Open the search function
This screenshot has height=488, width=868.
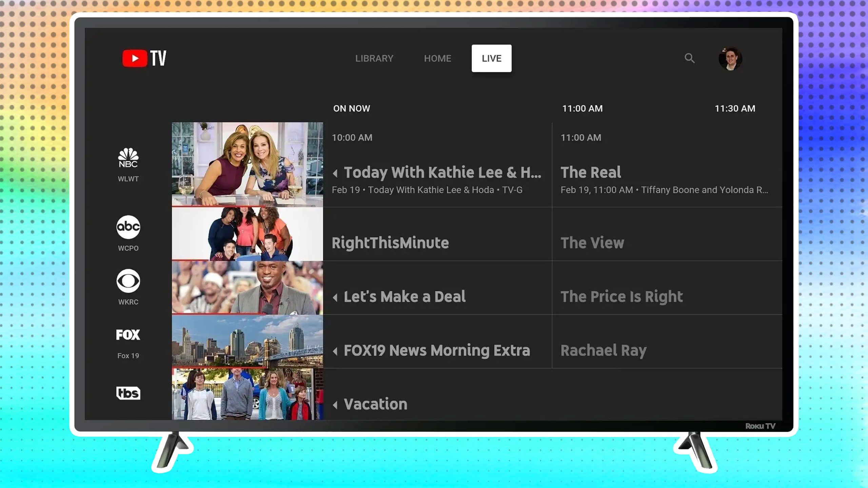690,58
